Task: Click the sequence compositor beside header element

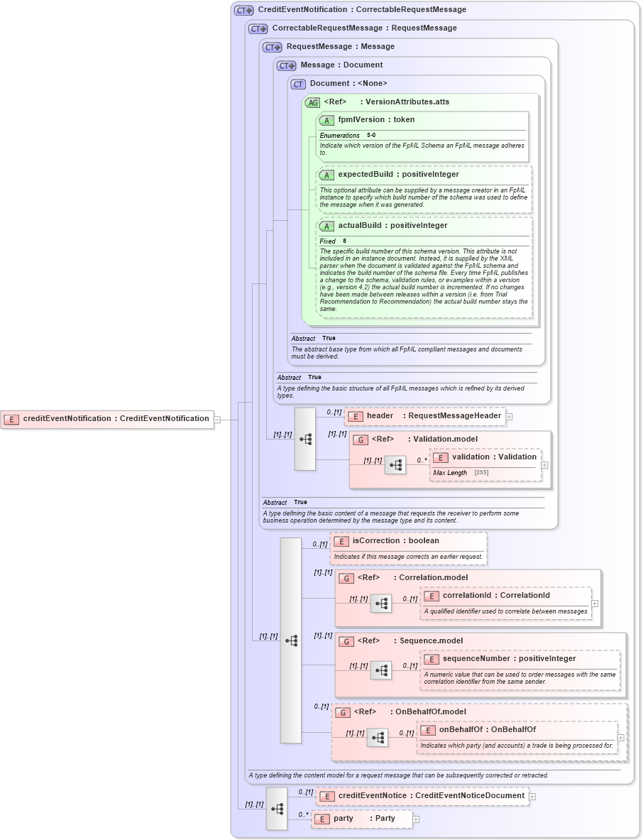Action: click(305, 440)
